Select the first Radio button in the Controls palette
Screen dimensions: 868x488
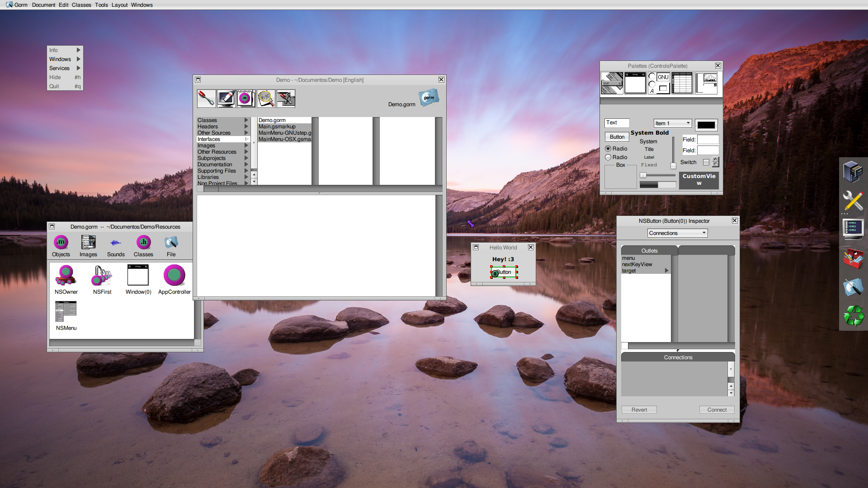609,148
